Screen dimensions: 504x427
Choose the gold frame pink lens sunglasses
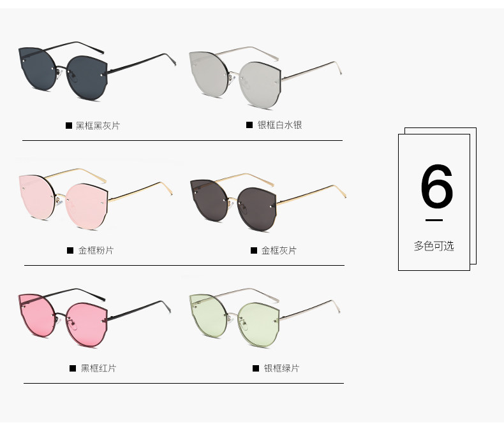coord(96,199)
